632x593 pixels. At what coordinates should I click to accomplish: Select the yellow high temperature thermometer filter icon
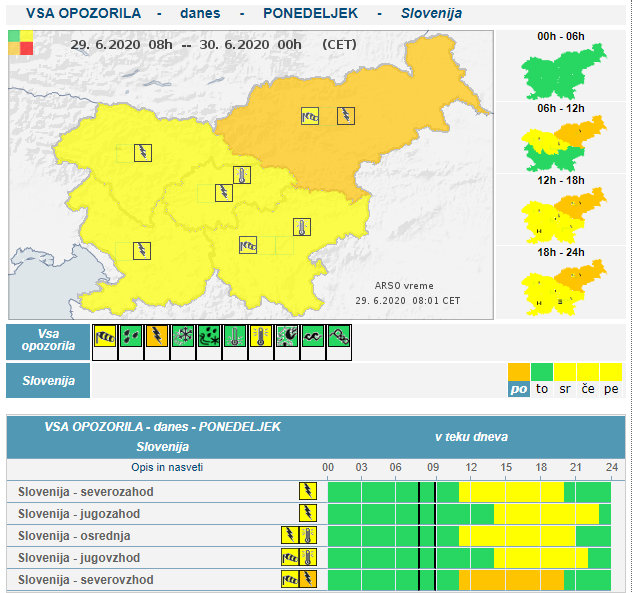coord(260,337)
